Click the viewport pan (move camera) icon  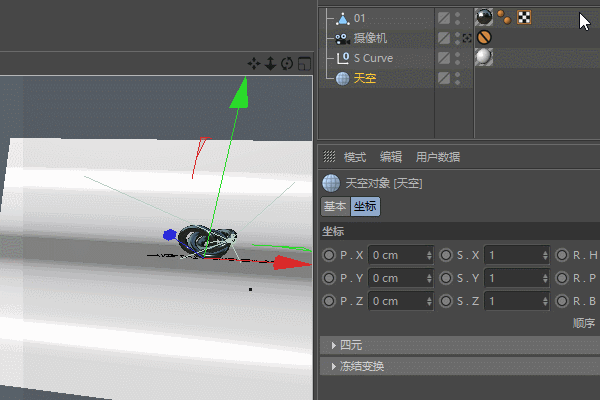click(x=254, y=64)
